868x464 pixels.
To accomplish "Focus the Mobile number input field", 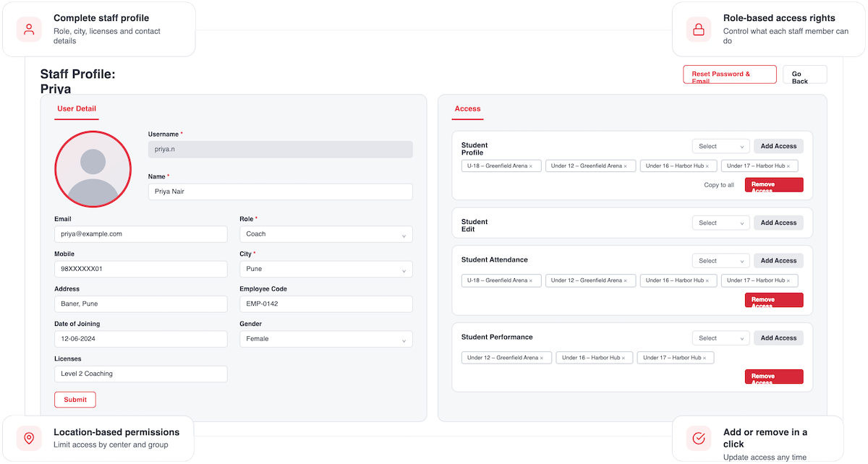I will [x=141, y=269].
